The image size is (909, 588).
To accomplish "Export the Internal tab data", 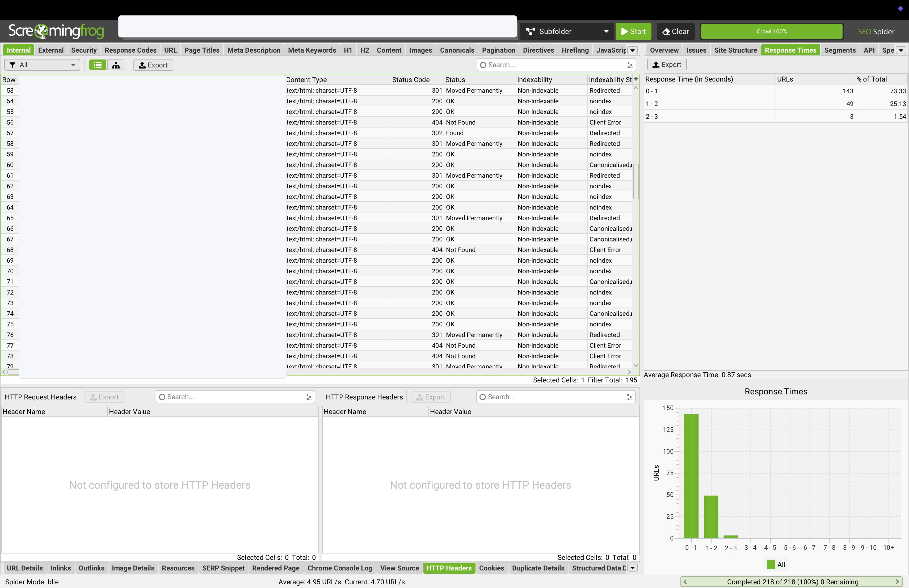I will [x=153, y=65].
